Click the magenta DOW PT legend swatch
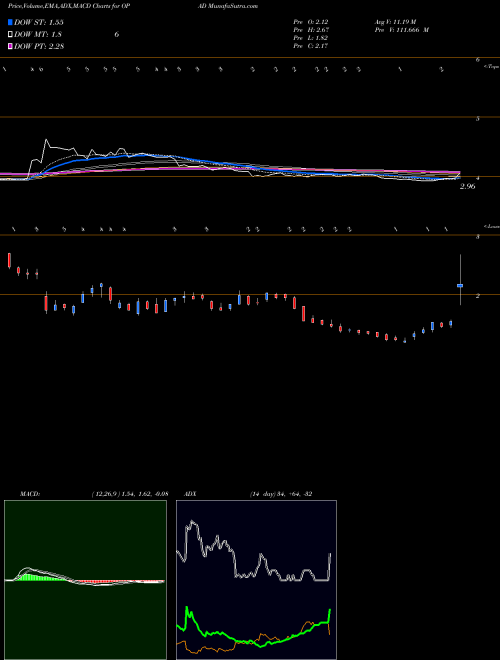The height and width of the screenshot is (660, 500). pos(10,46)
